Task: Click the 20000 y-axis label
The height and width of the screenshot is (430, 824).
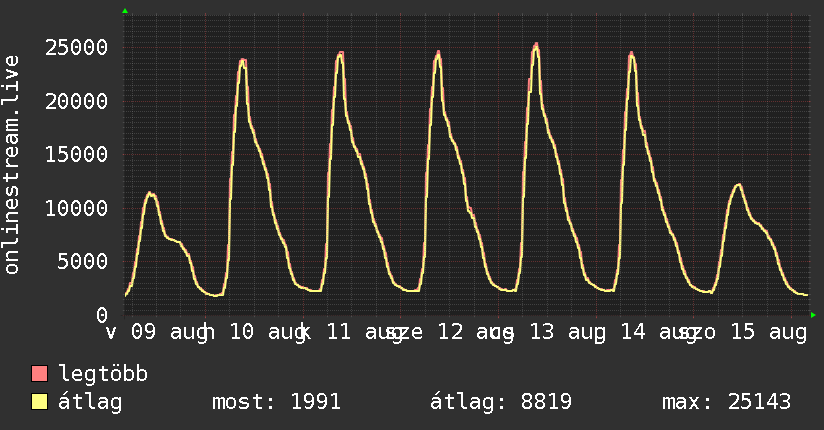Action: 76,101
